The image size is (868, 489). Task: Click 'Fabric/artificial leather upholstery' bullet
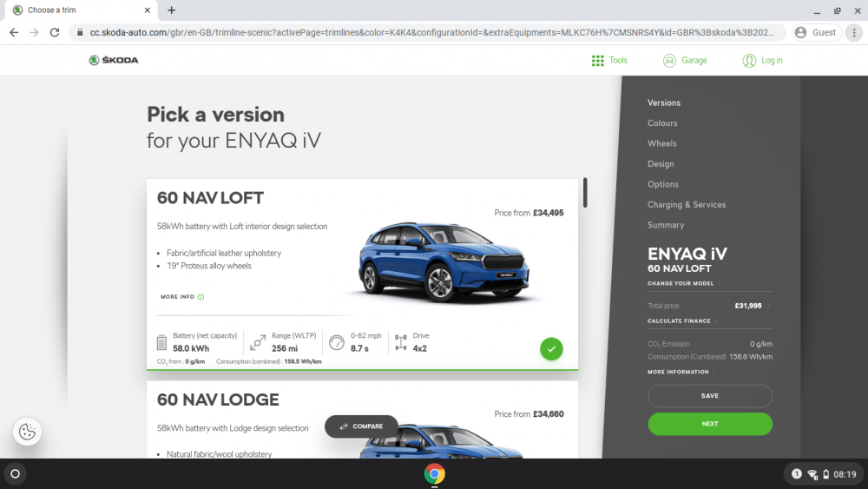(x=224, y=253)
